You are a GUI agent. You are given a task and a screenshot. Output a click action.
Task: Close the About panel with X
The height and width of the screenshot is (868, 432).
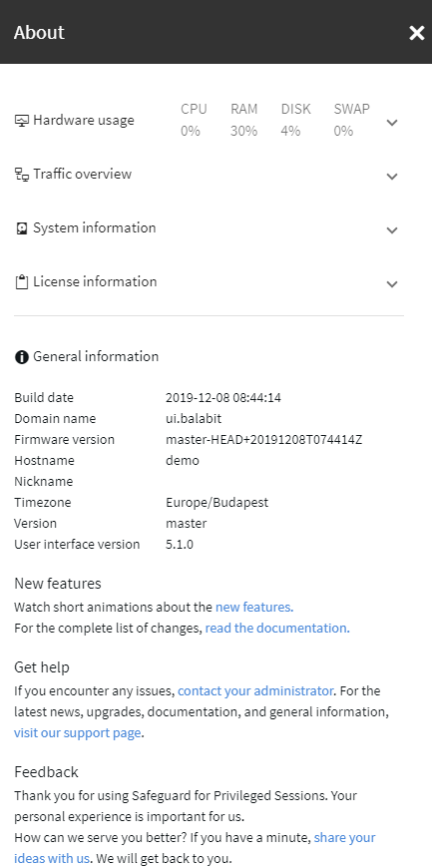[x=416, y=33]
